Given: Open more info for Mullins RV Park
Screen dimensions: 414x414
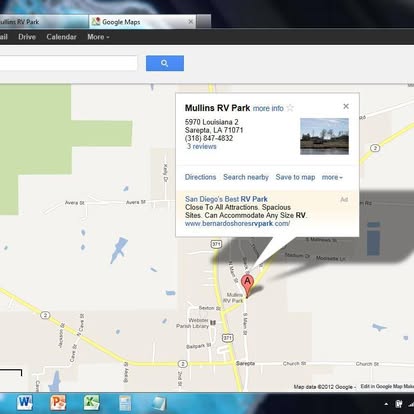Looking at the screenshot, I should 268,108.
